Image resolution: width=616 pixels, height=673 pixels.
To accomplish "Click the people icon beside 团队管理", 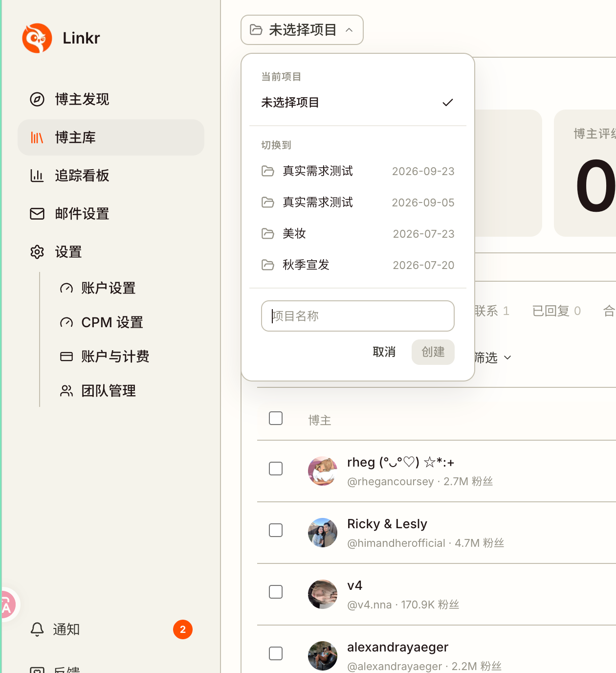I will click(66, 391).
